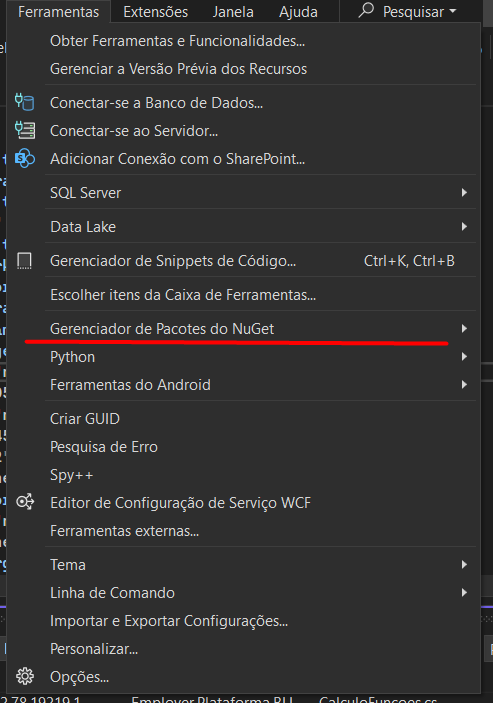The height and width of the screenshot is (703, 493).
Task: Open the Pesquisar dropdown arrow
Action: (x=453, y=11)
